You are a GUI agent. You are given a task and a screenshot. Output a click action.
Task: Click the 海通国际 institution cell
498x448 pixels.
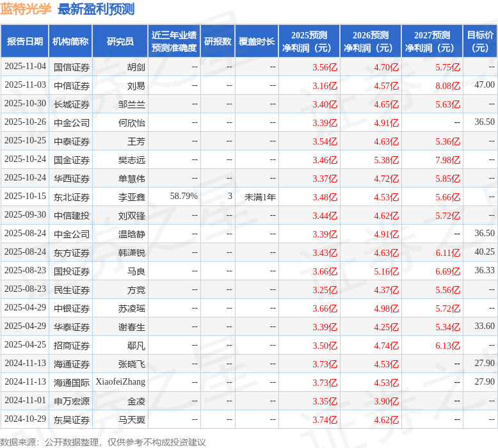click(x=72, y=383)
